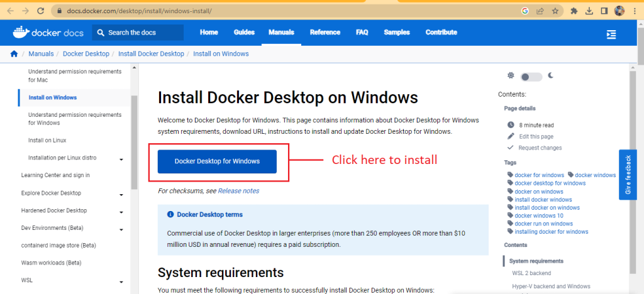
Task: Click the pencil icon beside Edit this page
Action: [511, 136]
